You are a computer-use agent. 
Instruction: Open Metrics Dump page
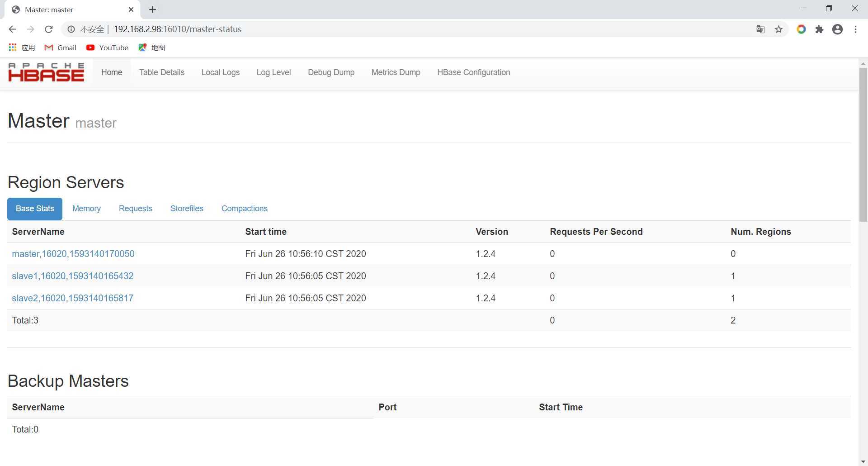pos(396,72)
